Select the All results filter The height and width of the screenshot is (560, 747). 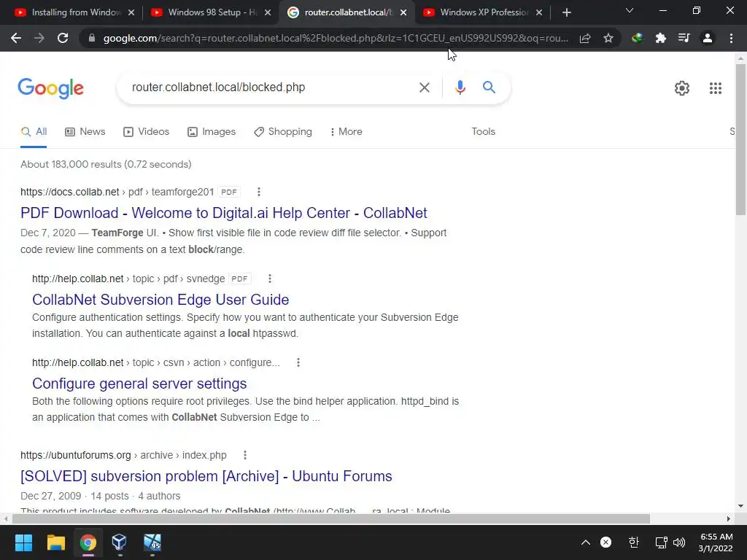(x=34, y=132)
